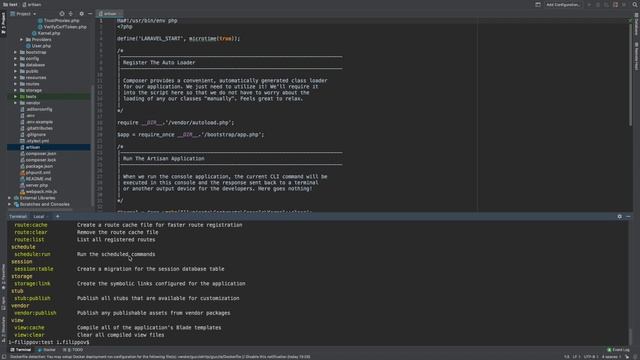
Task: Click the 4 spaces indent indicator
Action: [611, 357]
